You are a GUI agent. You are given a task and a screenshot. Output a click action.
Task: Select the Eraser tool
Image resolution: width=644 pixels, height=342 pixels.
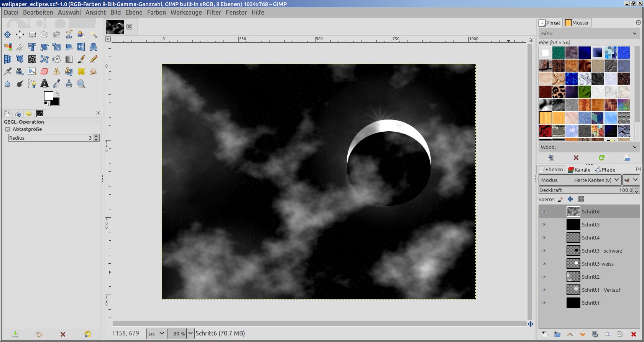44,71
